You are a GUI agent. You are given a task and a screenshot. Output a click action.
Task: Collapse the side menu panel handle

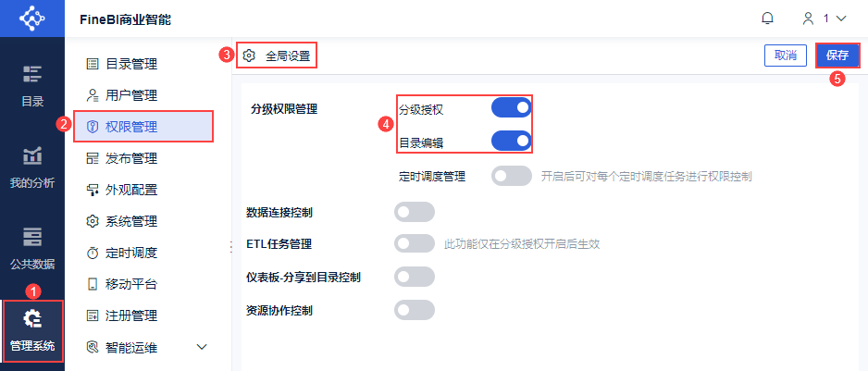click(229, 246)
